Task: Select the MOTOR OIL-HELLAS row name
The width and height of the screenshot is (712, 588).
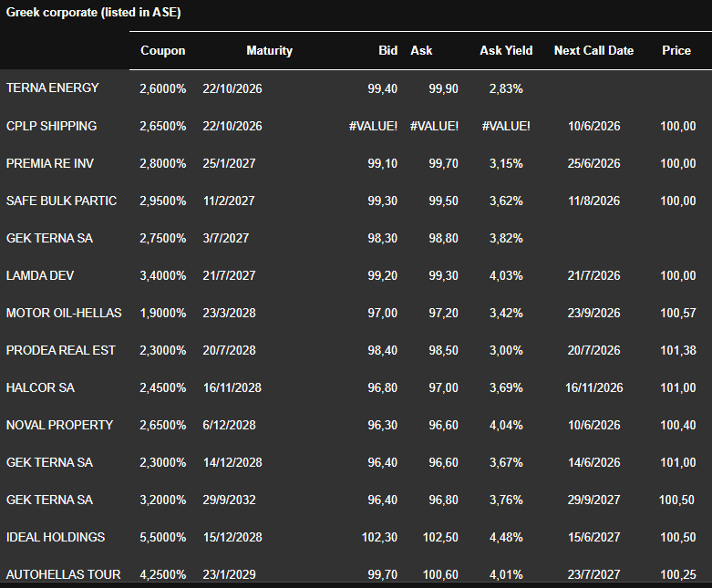Action: pyautogui.click(x=64, y=313)
